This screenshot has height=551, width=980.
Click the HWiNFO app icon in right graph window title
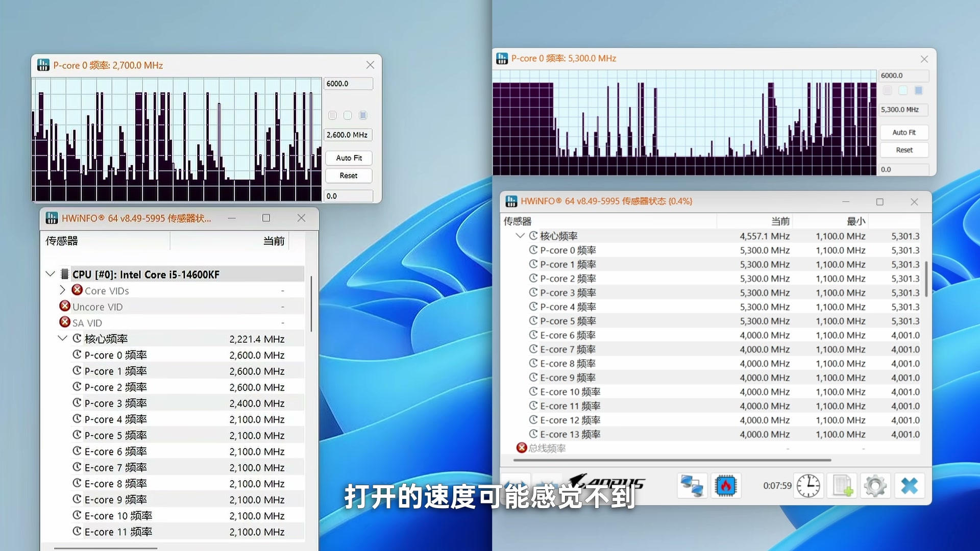502,58
